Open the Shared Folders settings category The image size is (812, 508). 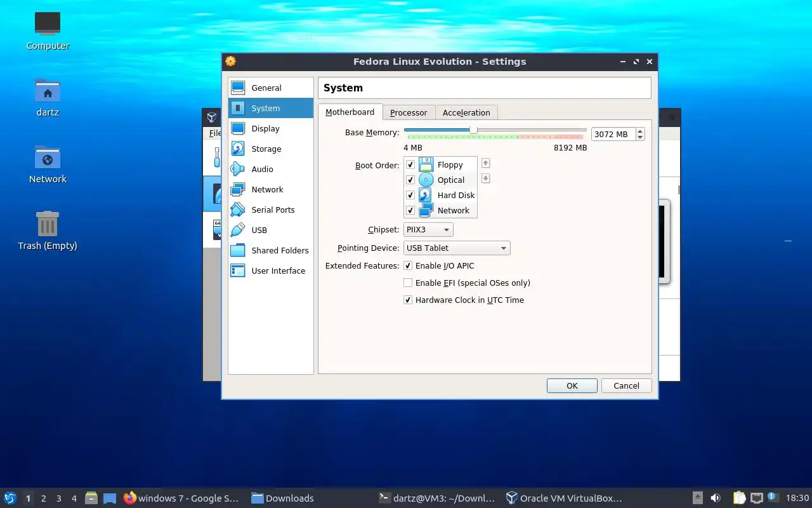tap(271, 250)
